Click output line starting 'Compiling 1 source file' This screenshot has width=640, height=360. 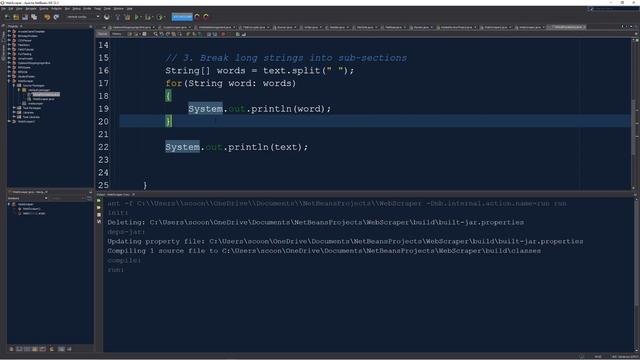point(324,251)
